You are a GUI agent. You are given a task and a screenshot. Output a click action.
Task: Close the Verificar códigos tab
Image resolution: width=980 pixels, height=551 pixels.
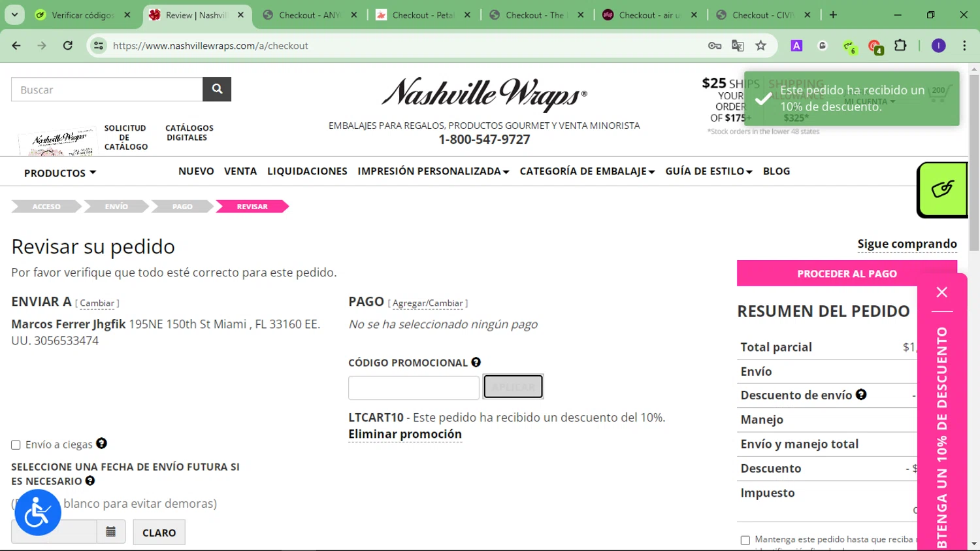point(127,15)
